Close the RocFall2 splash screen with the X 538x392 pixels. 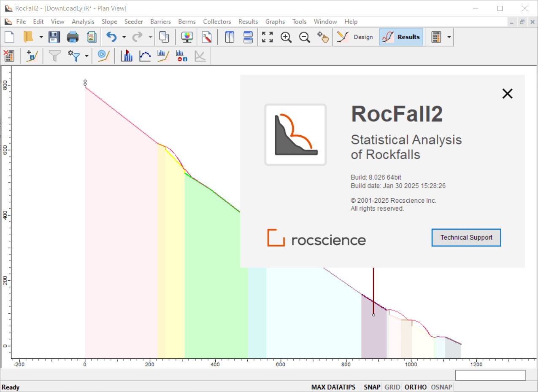pos(507,94)
